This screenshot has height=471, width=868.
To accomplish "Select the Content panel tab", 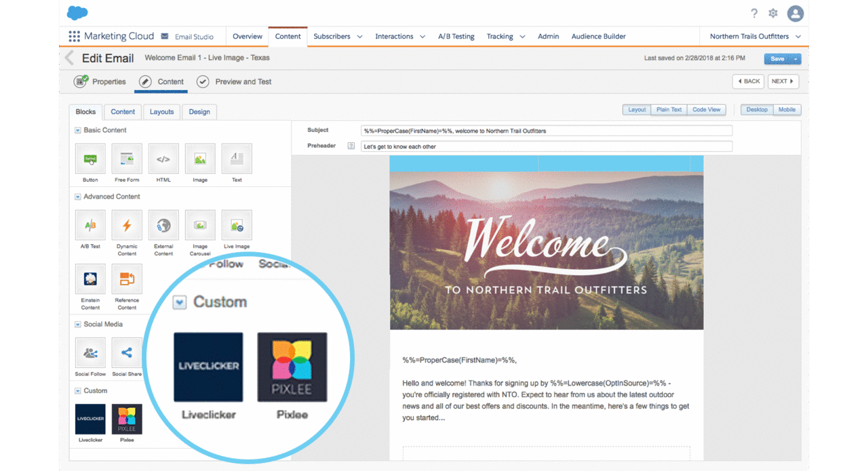I will (x=123, y=112).
